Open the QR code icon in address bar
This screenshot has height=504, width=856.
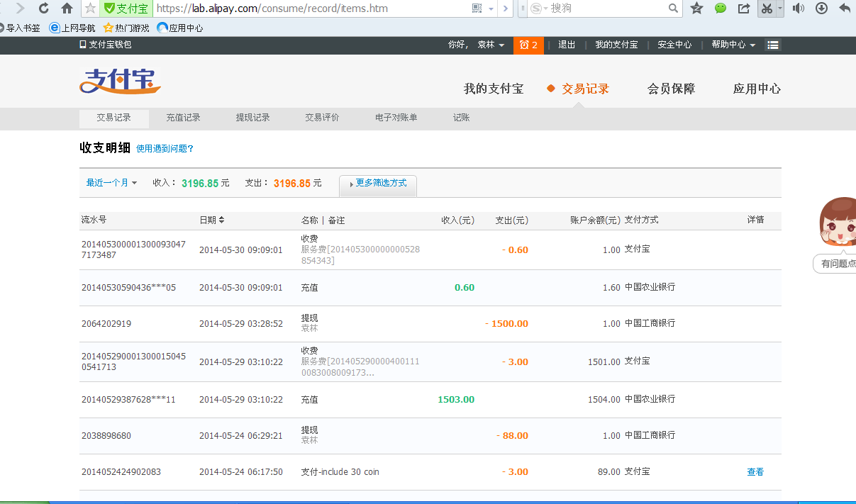[x=477, y=9]
